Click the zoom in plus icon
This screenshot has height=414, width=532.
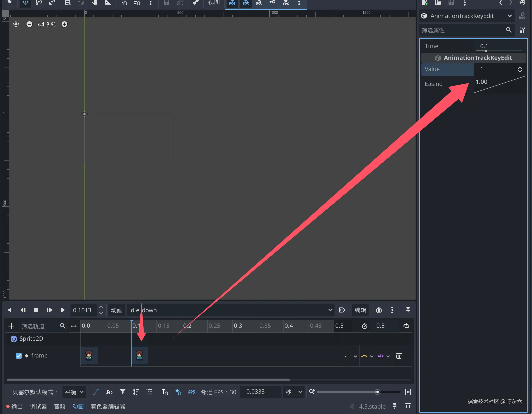(64, 24)
